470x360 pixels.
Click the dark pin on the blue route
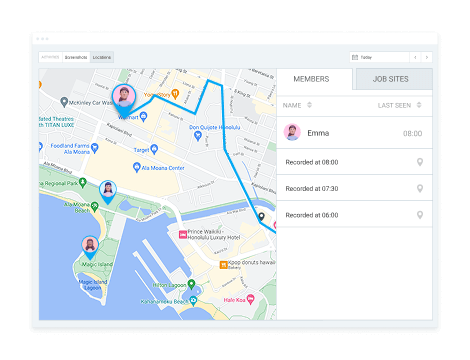pyautogui.click(x=262, y=217)
